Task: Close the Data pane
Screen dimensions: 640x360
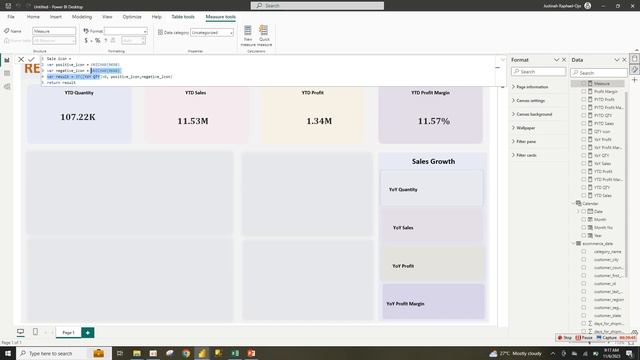Action: pyautogui.click(x=624, y=60)
